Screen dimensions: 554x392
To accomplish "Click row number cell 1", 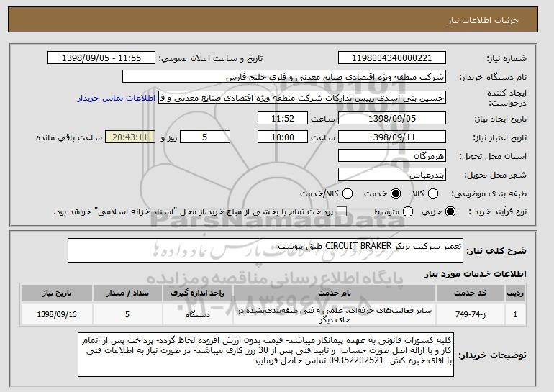I will tap(515, 314).
